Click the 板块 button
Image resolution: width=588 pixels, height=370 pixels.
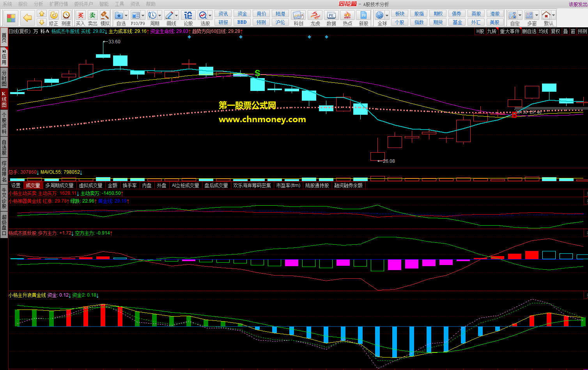point(400,14)
